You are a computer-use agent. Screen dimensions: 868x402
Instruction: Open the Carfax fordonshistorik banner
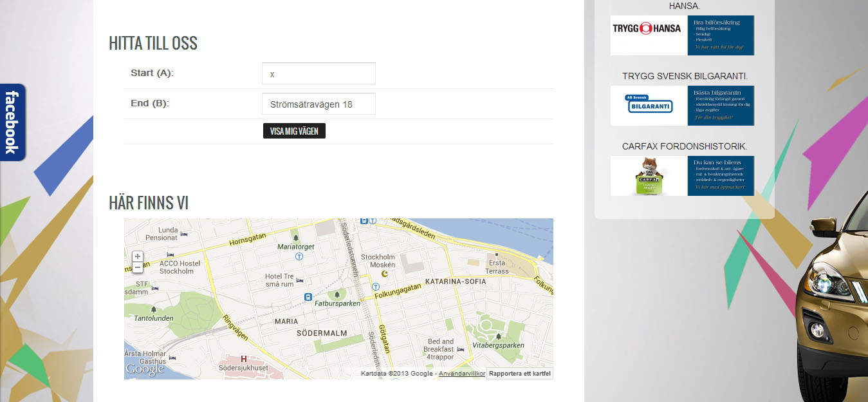point(682,176)
